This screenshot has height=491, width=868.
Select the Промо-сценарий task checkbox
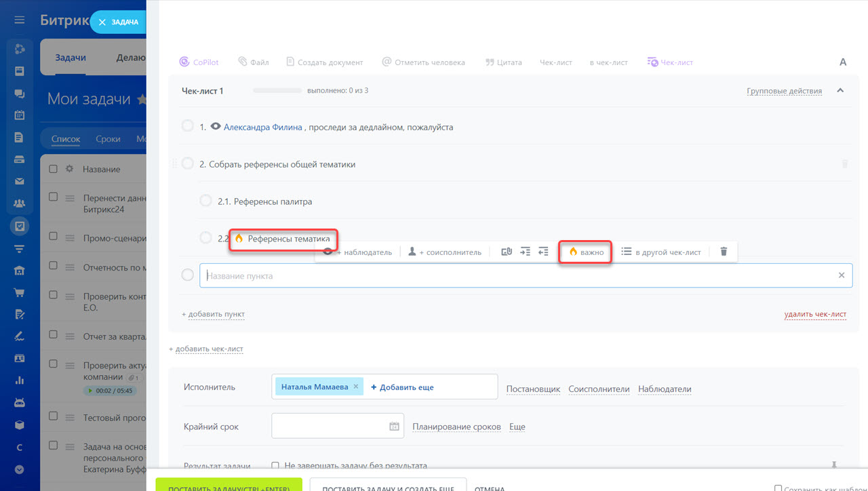[54, 237]
